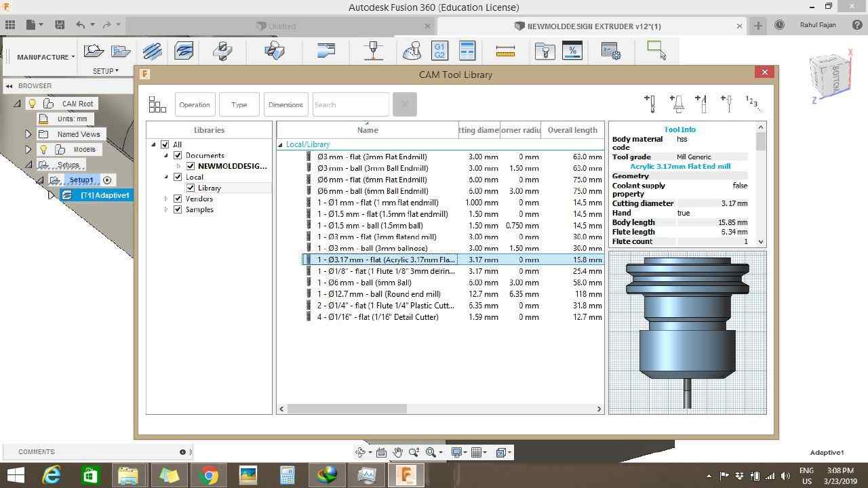Collapse the Documents library tree
Screen dimensions: 868x488
[166, 155]
